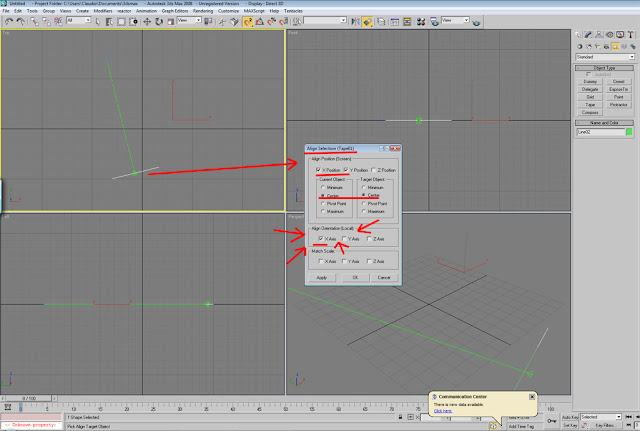Open the reference coordinate system View dropdown

tap(189, 20)
